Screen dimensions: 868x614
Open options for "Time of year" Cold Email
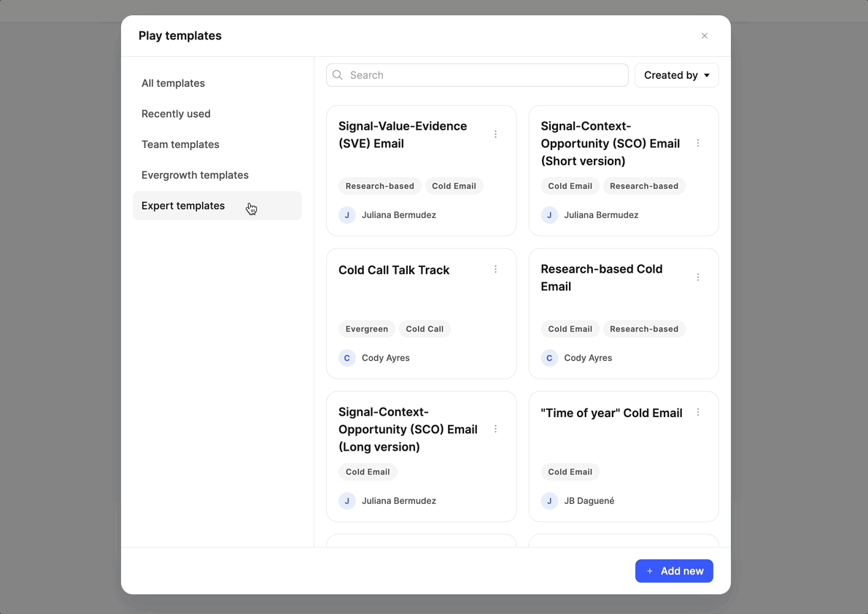[698, 412]
